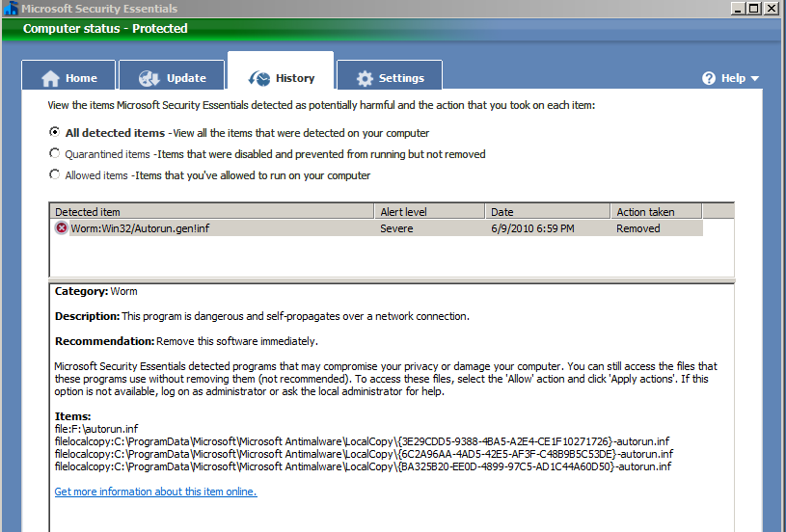Click the Description line text
786x532 pixels.
click(x=262, y=316)
